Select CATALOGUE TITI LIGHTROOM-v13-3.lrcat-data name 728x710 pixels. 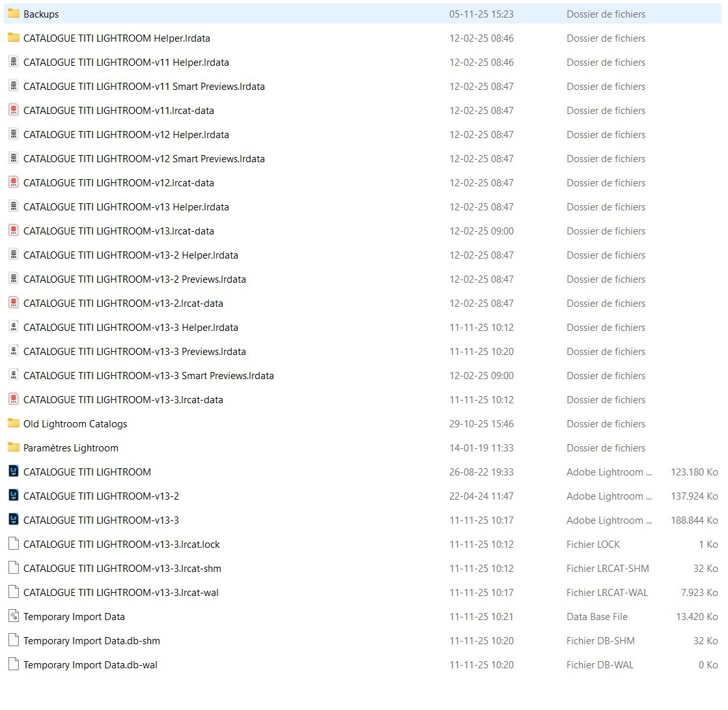123,400
